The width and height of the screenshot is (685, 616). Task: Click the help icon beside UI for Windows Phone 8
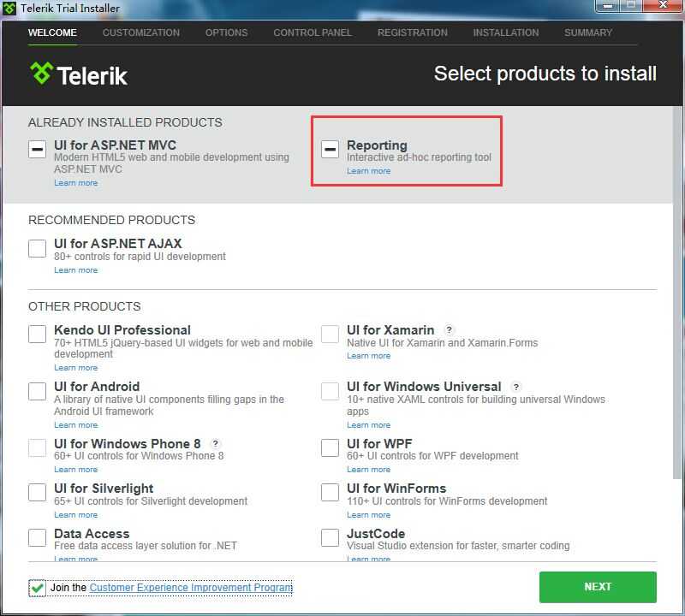[215, 444]
